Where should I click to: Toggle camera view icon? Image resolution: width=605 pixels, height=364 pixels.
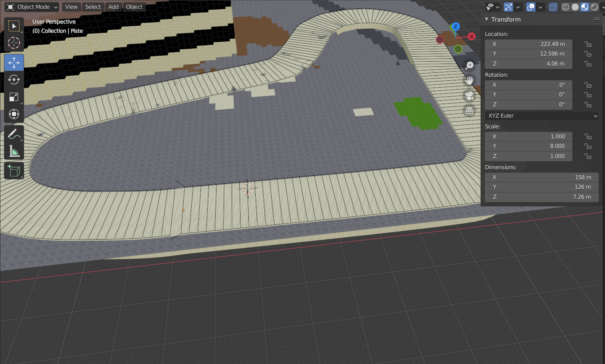click(x=469, y=96)
